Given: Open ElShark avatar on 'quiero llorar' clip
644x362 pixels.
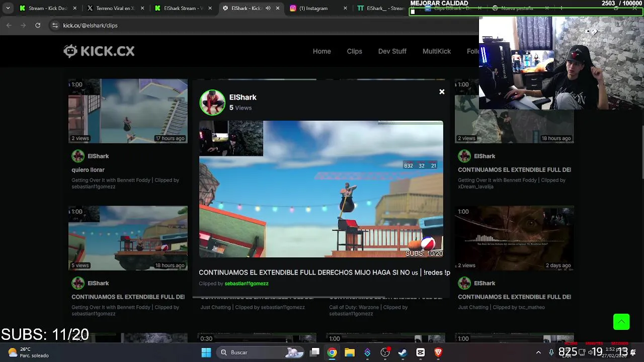Looking at the screenshot, I should (x=78, y=156).
